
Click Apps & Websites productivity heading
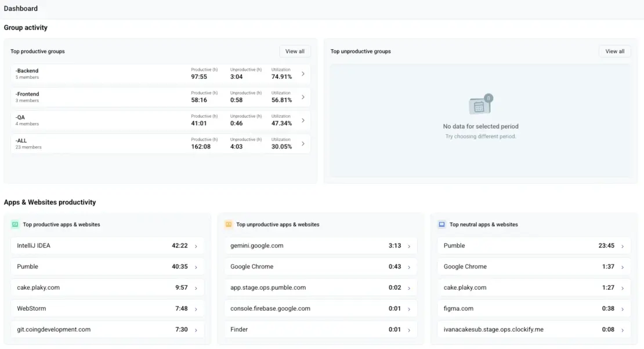(50, 202)
